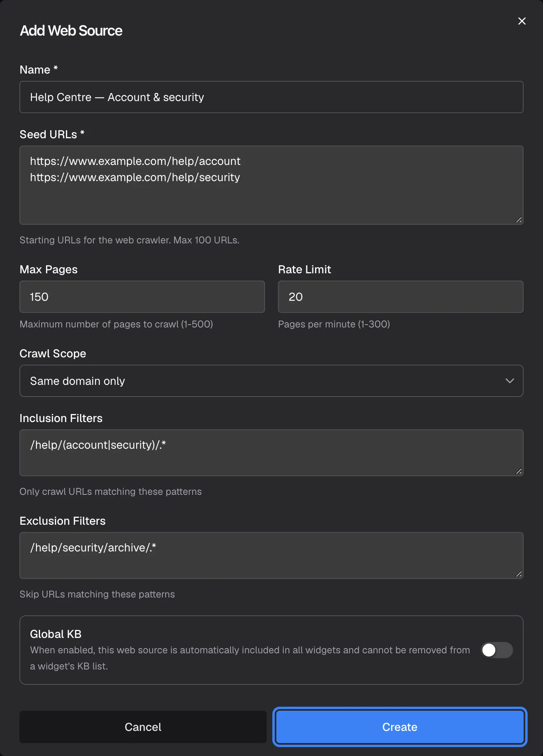Click the Create button
Viewport: 543px width, 756px height.
(400, 727)
